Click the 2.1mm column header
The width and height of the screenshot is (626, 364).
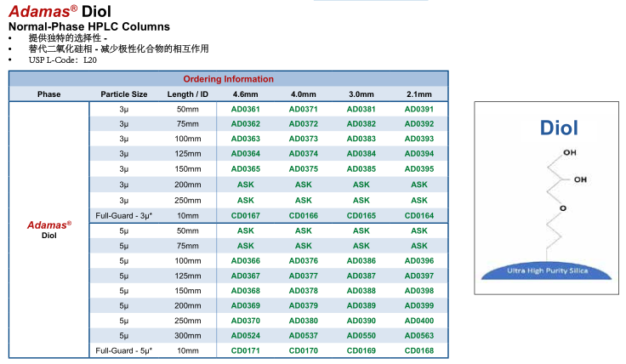point(418,94)
